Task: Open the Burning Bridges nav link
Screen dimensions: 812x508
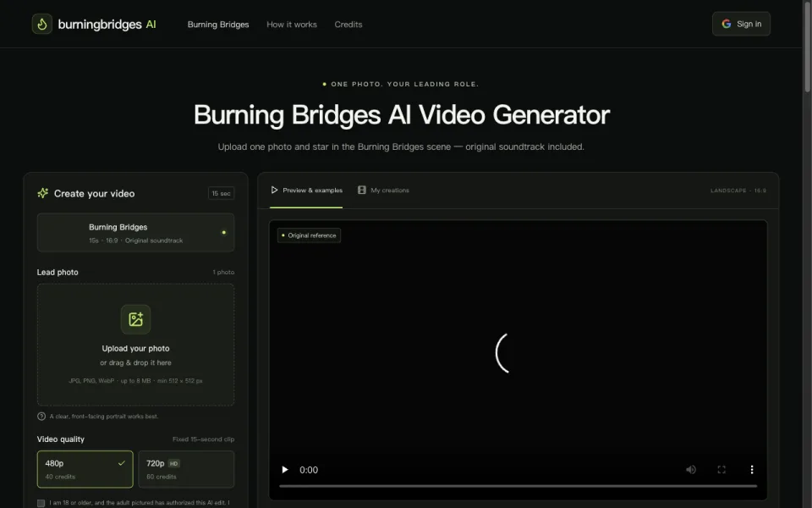Action: (x=218, y=25)
